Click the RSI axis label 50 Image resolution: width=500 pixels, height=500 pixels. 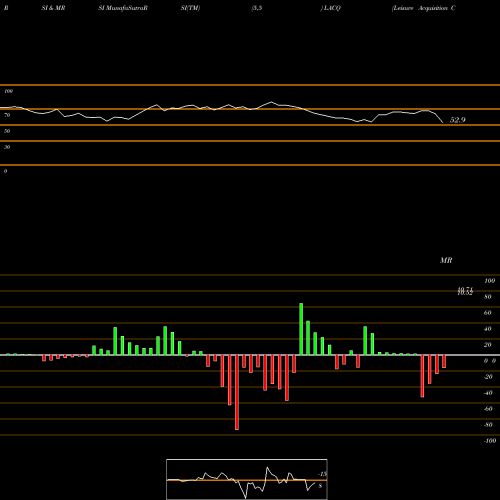[x=7, y=131]
